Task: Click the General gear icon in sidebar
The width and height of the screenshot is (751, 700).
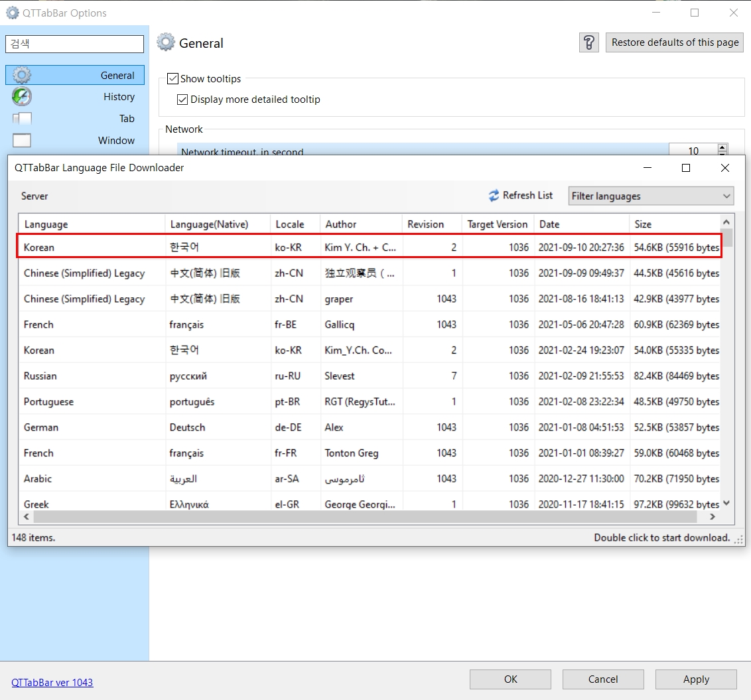Action: click(x=21, y=75)
